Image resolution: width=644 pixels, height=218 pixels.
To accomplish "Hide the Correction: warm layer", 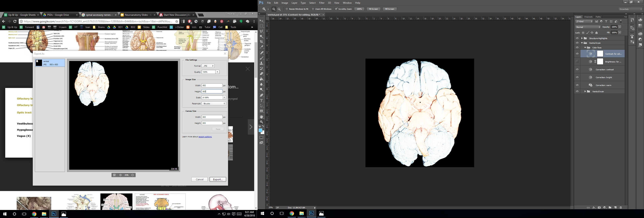I will click(577, 85).
